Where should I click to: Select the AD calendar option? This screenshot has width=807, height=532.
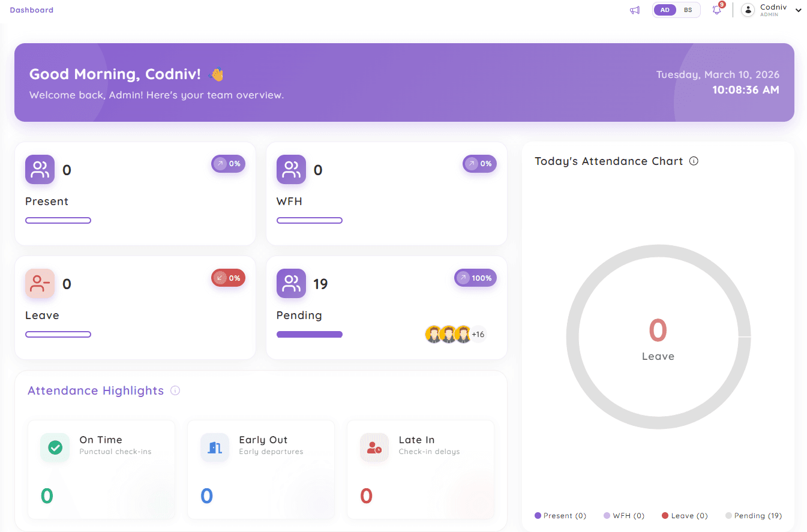click(x=665, y=10)
